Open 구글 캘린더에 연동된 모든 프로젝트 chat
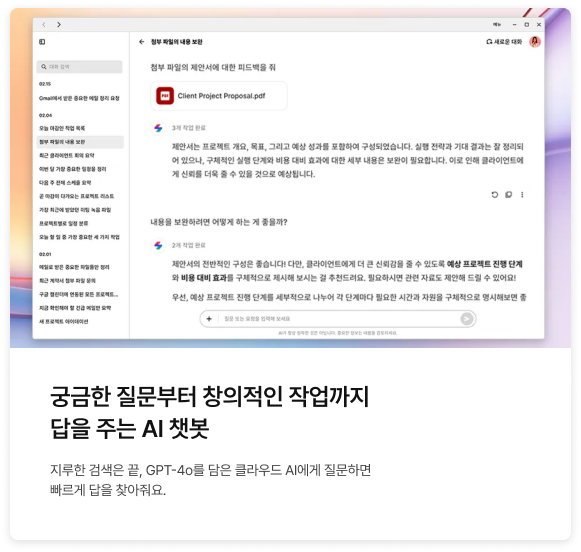Viewport: 581px width, 552px height. (x=79, y=295)
